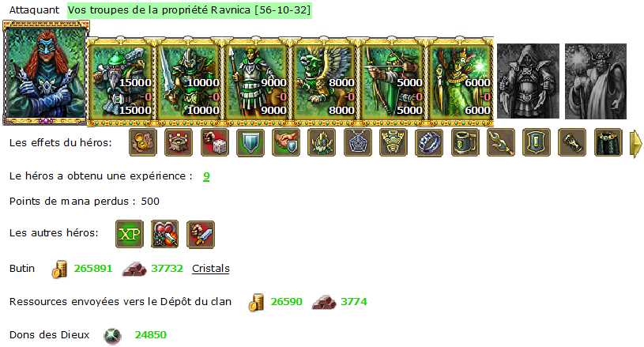
Task: Click the greyed-out hooded figure unit slot
Action: [528, 81]
